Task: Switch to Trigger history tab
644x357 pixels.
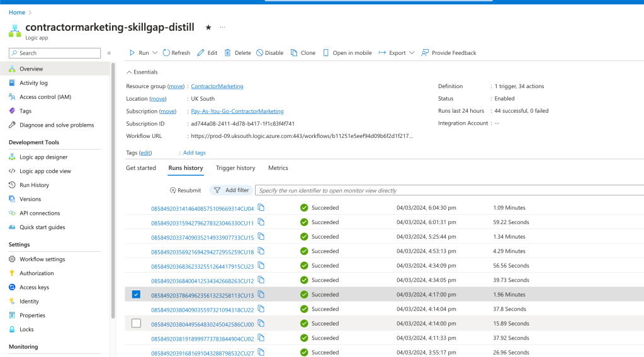Action: (x=235, y=168)
